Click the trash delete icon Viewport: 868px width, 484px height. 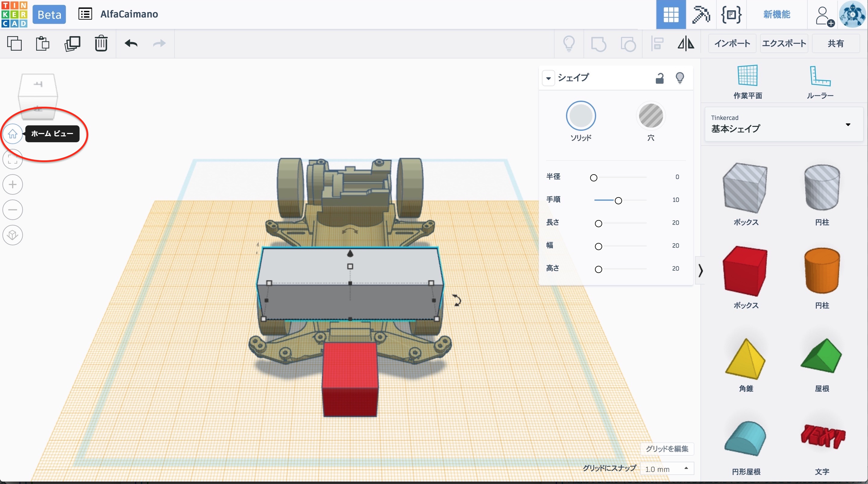[x=101, y=43]
